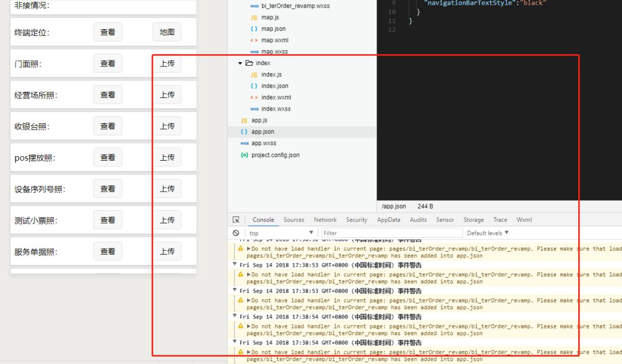
Task: Click 查看 button for 经营场所照
Action: (108, 95)
